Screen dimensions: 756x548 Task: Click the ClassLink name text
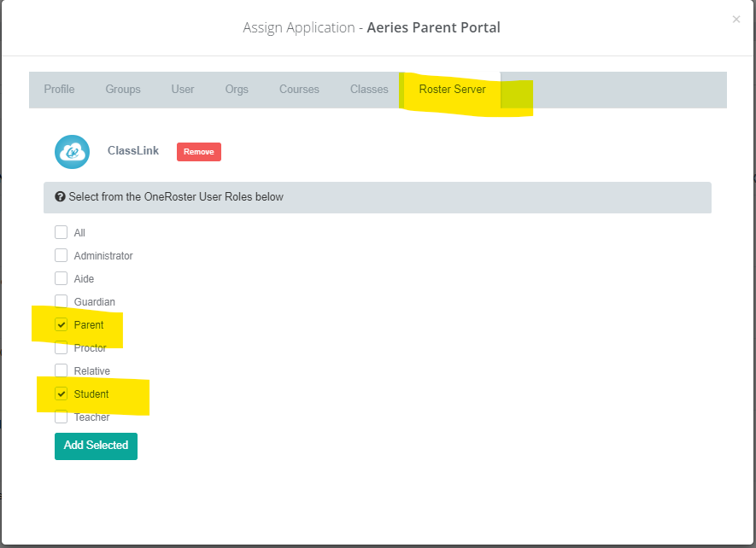[133, 151]
